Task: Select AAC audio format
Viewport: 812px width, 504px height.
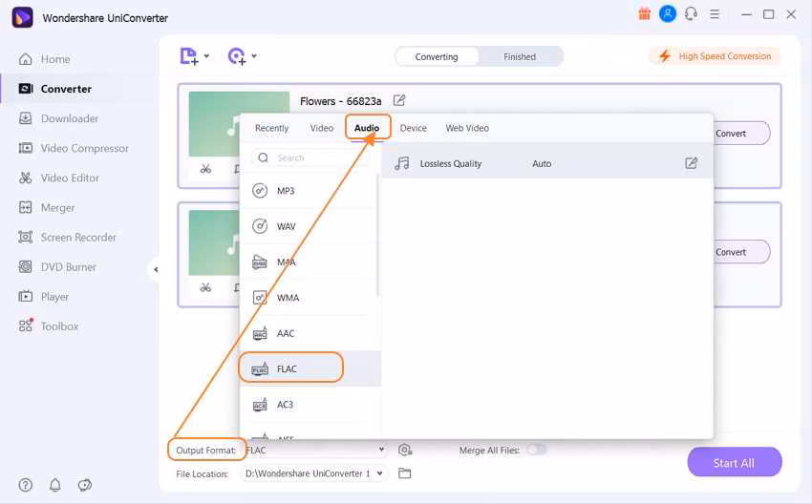Action: [x=310, y=334]
